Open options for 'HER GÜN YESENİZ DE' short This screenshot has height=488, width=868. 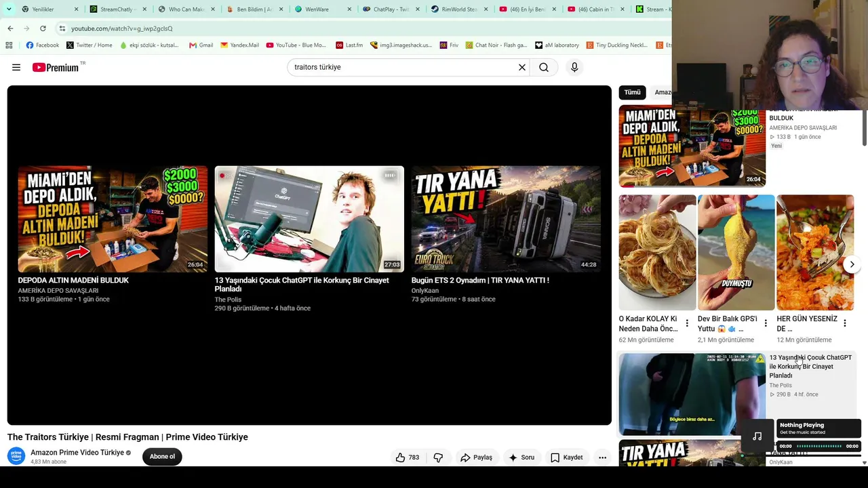click(x=845, y=323)
